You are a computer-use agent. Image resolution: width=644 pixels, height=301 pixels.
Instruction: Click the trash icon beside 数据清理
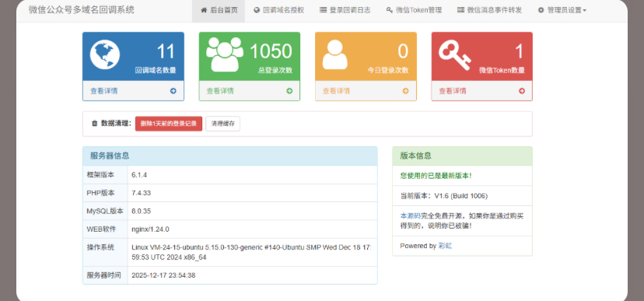pyautogui.click(x=94, y=123)
